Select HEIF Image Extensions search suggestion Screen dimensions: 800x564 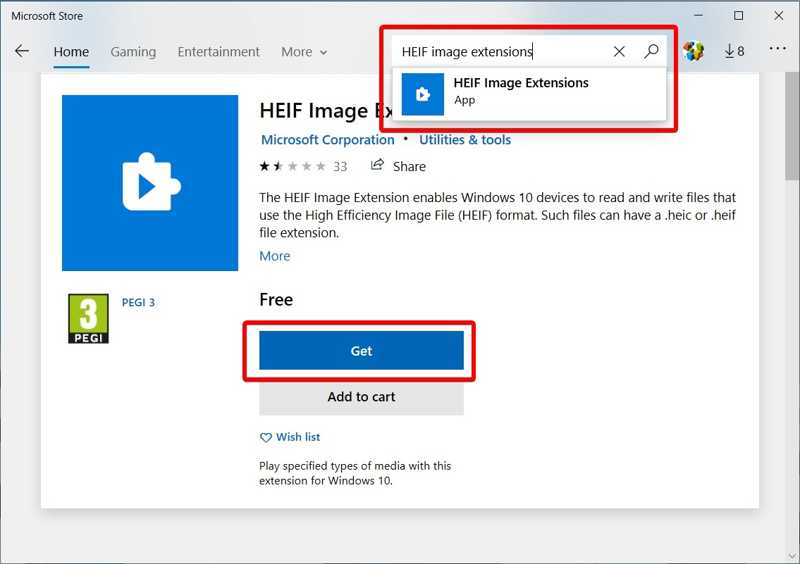(x=529, y=94)
